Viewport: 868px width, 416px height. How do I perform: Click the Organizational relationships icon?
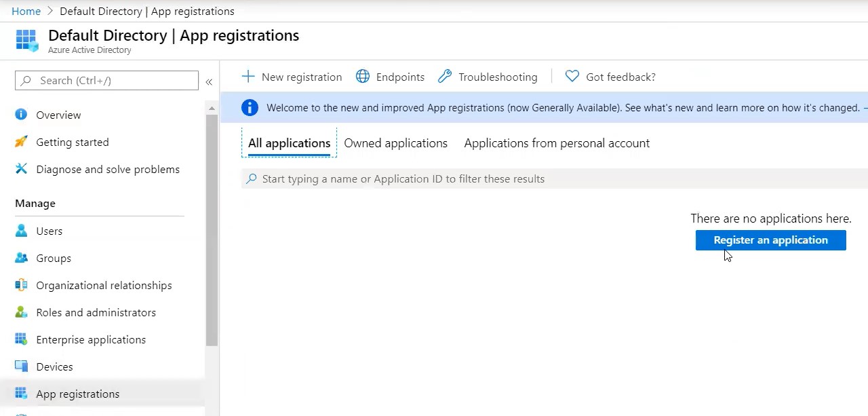pos(21,285)
